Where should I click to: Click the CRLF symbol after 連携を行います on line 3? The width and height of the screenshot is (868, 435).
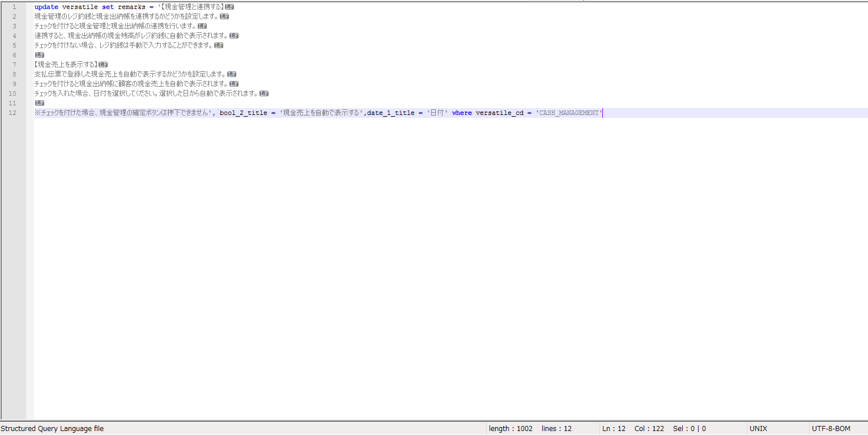(202, 25)
